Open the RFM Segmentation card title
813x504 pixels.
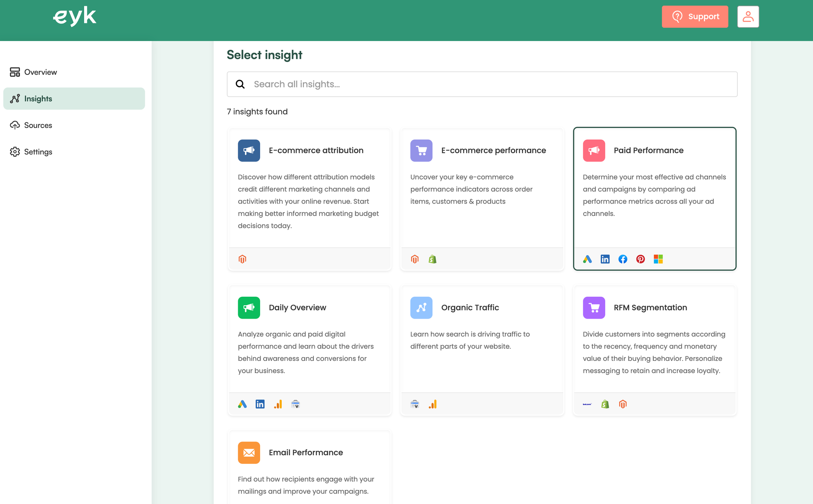(x=650, y=308)
